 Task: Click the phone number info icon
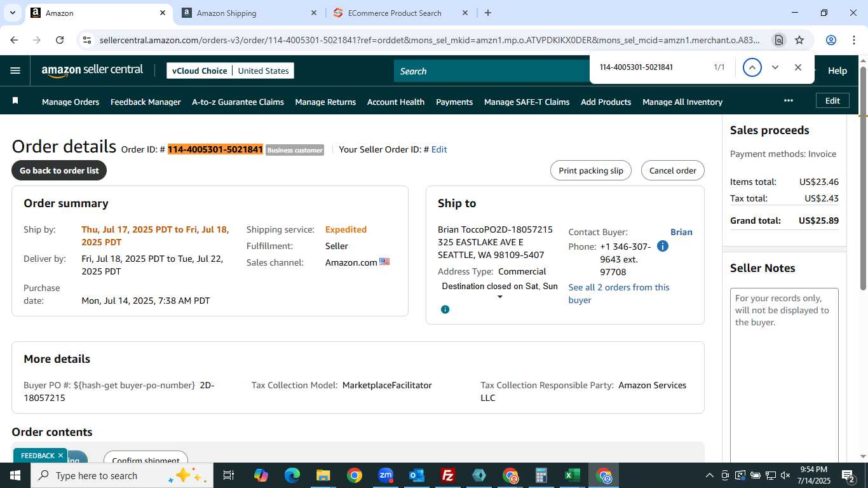663,246
